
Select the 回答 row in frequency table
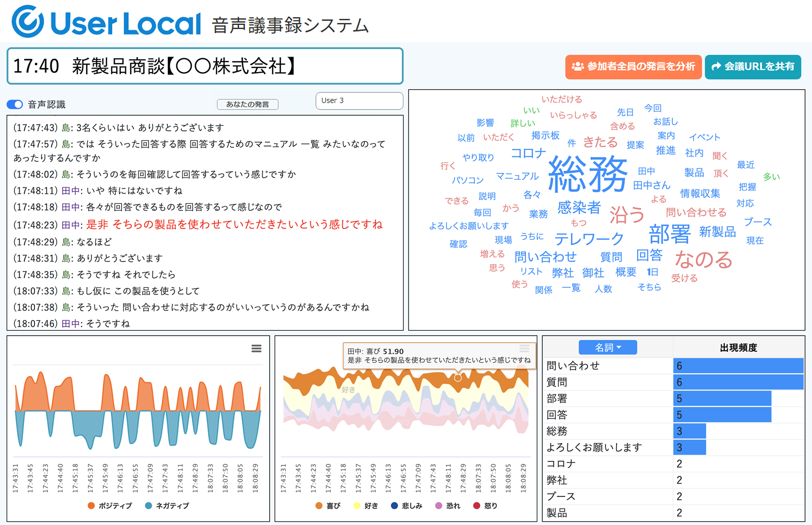(x=674, y=415)
